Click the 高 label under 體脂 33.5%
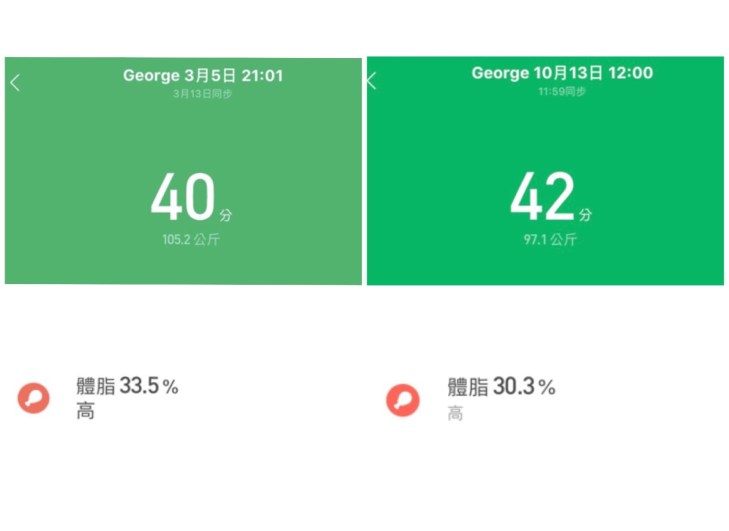This screenshot has width=729, height=531. (x=86, y=411)
